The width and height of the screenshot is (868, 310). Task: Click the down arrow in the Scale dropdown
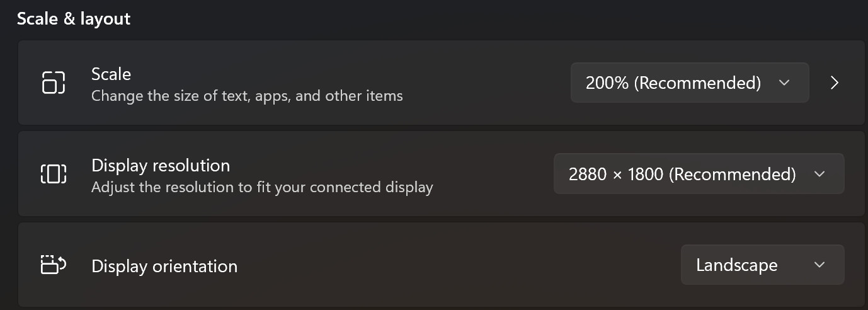click(x=784, y=83)
